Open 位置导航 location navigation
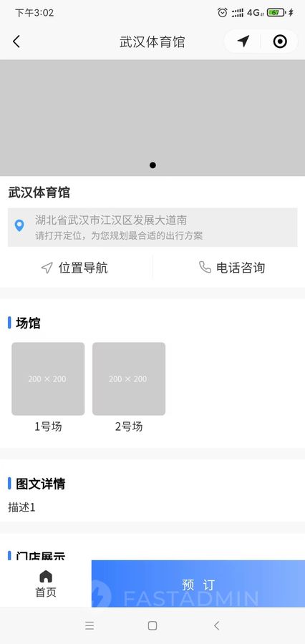Viewport: 305px width, 644px height. (76, 268)
